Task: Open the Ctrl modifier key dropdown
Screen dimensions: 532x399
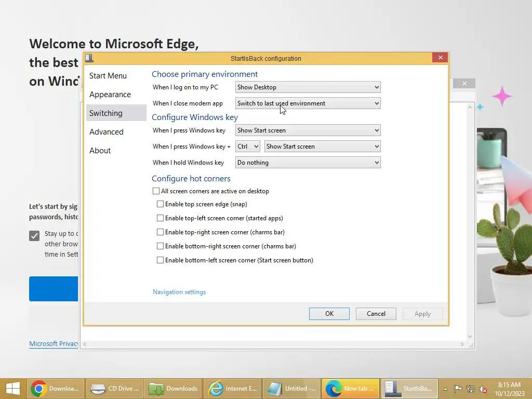Action: click(248, 146)
